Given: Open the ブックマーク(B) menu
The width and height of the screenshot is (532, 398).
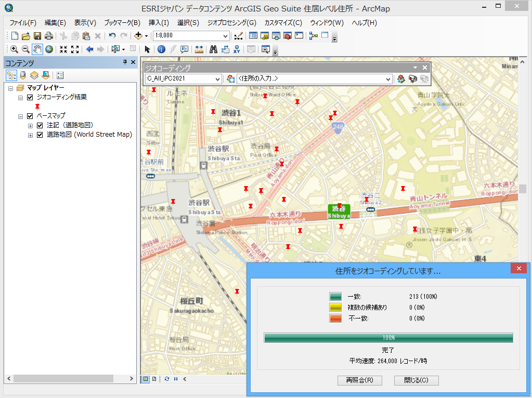Looking at the screenshot, I should [122, 23].
